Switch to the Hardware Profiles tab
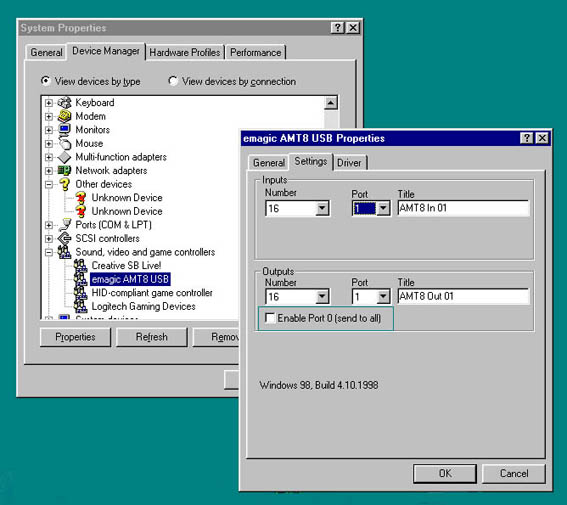Image resolution: width=567 pixels, height=505 pixels. [x=185, y=53]
